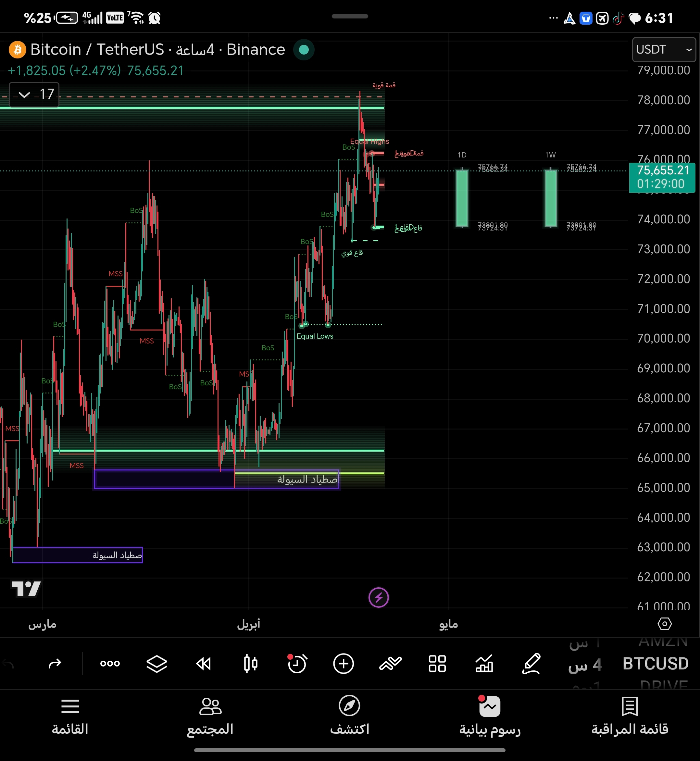Go to the explore tab اكتشف
This screenshot has width=700, height=761.
point(349,716)
